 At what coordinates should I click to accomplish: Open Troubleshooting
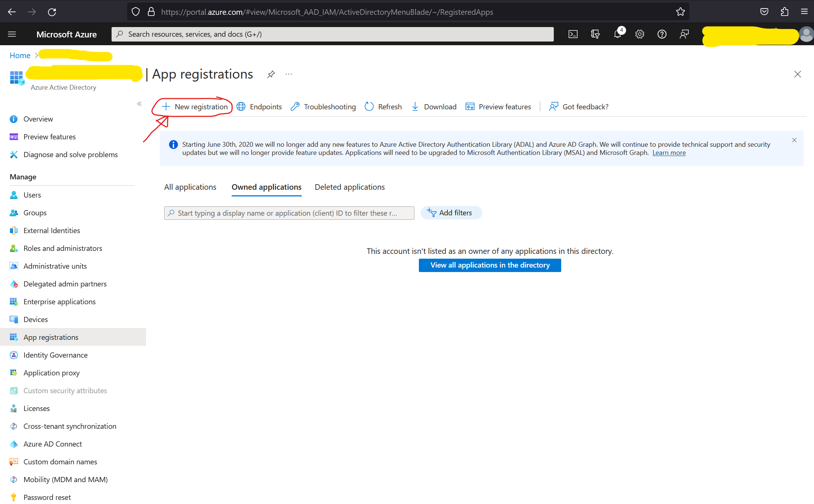tap(323, 107)
